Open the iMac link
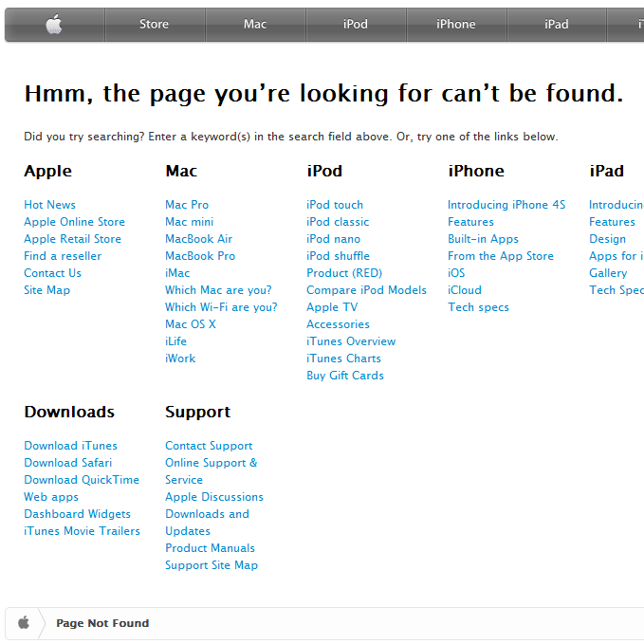Screen dimensions: 644x644 [x=177, y=273]
